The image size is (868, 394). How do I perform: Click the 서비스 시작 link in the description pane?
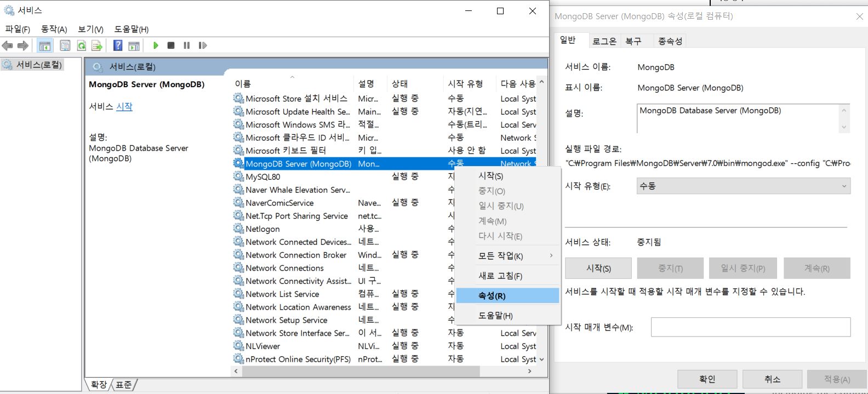124,106
